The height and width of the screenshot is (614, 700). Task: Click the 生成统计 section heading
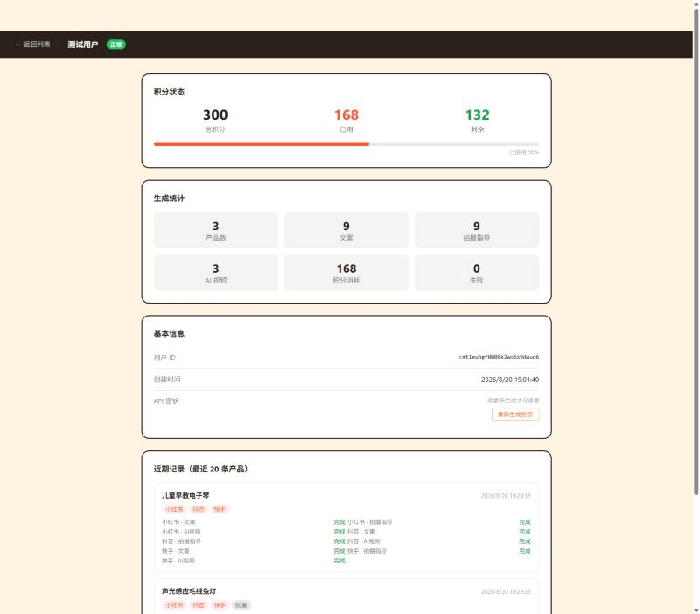pos(169,199)
